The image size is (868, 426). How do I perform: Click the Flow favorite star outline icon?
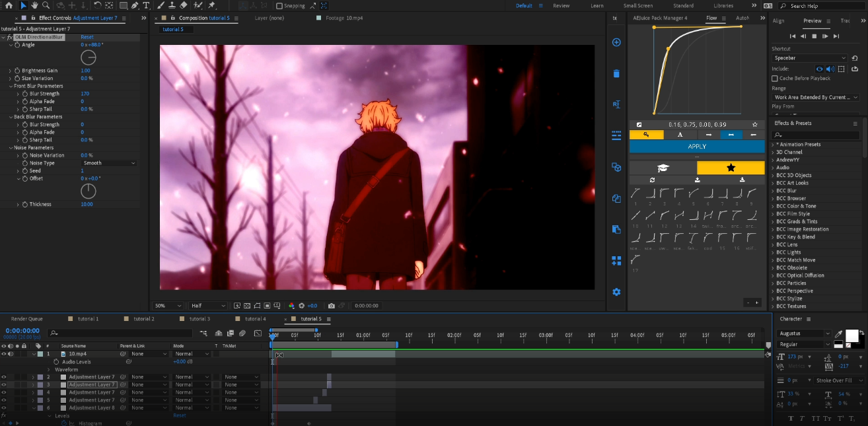(755, 124)
